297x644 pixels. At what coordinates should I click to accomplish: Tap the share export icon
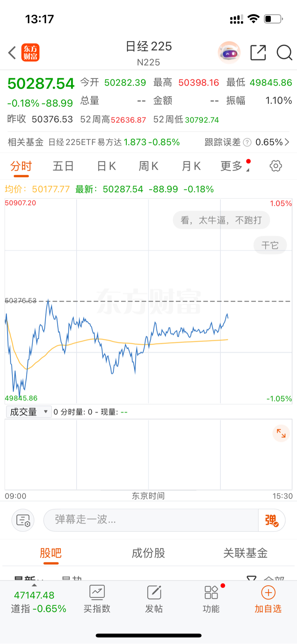click(x=258, y=53)
